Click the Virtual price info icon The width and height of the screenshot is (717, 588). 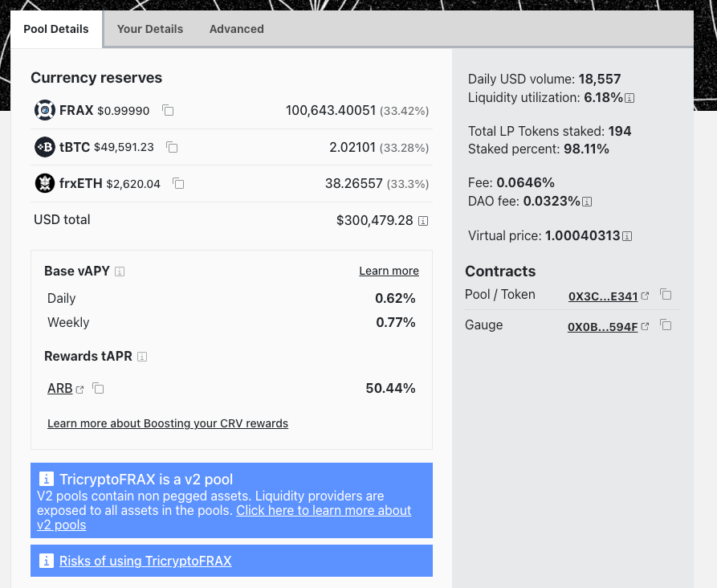point(627,237)
